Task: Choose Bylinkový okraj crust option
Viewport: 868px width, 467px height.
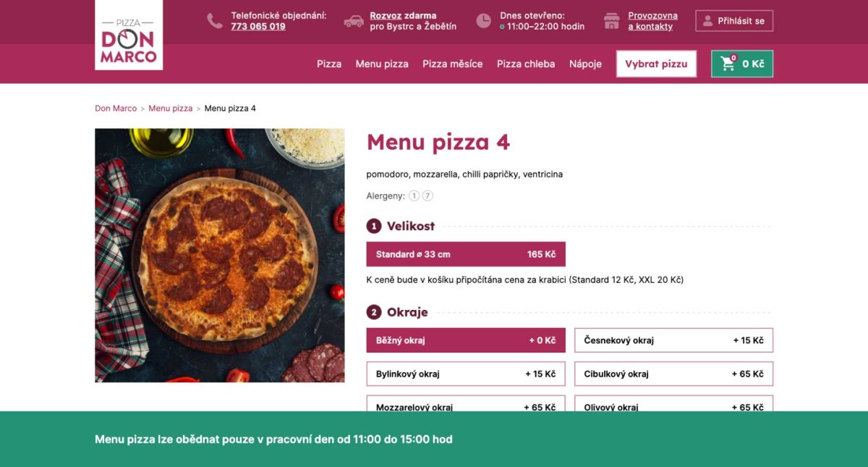Action: [466, 374]
